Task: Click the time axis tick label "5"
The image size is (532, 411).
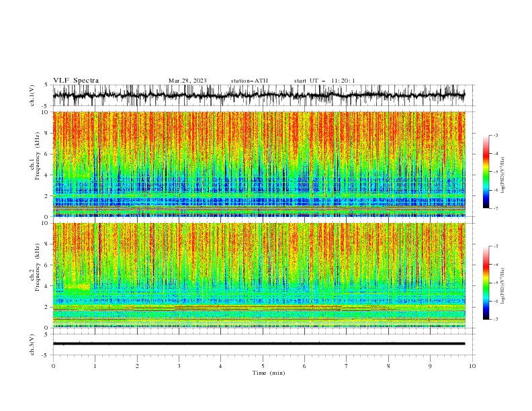Action: (x=263, y=366)
